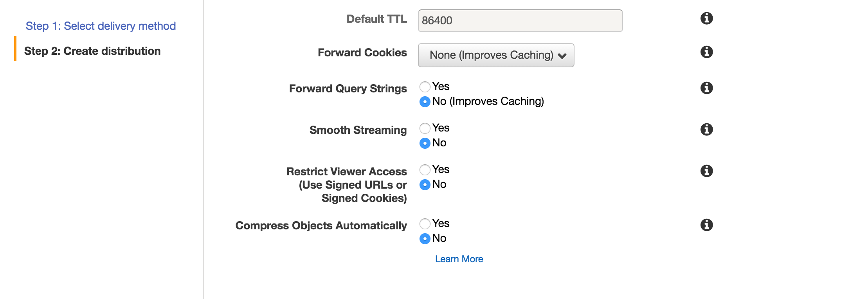Select No for Compress Objects Automatically
Screen dimensions: 868x299
(425, 239)
